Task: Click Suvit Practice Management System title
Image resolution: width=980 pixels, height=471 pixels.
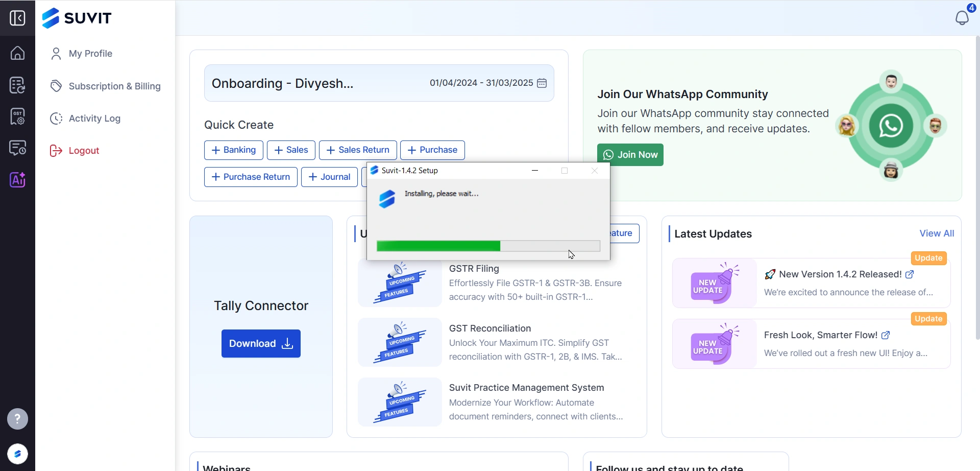Action: coord(527,388)
